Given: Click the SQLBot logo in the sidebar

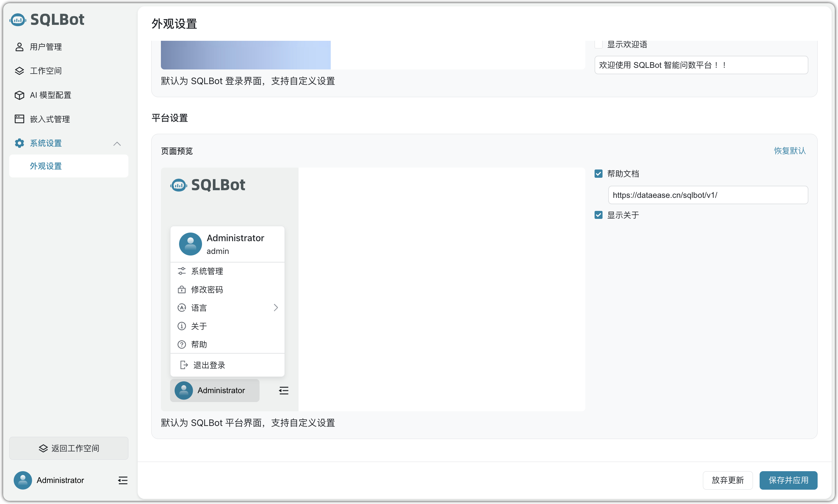Looking at the screenshot, I should coord(47,20).
